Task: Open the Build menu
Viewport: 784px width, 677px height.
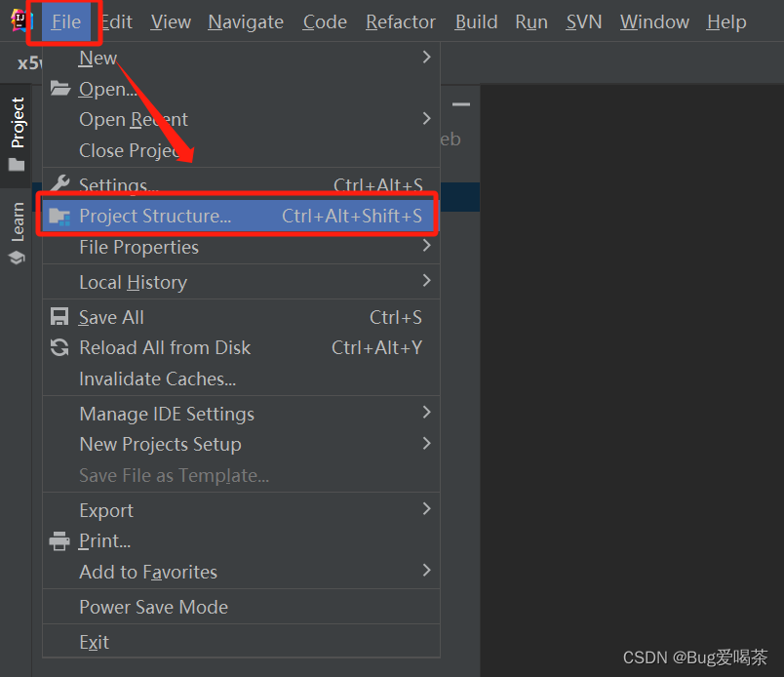Action: [476, 21]
